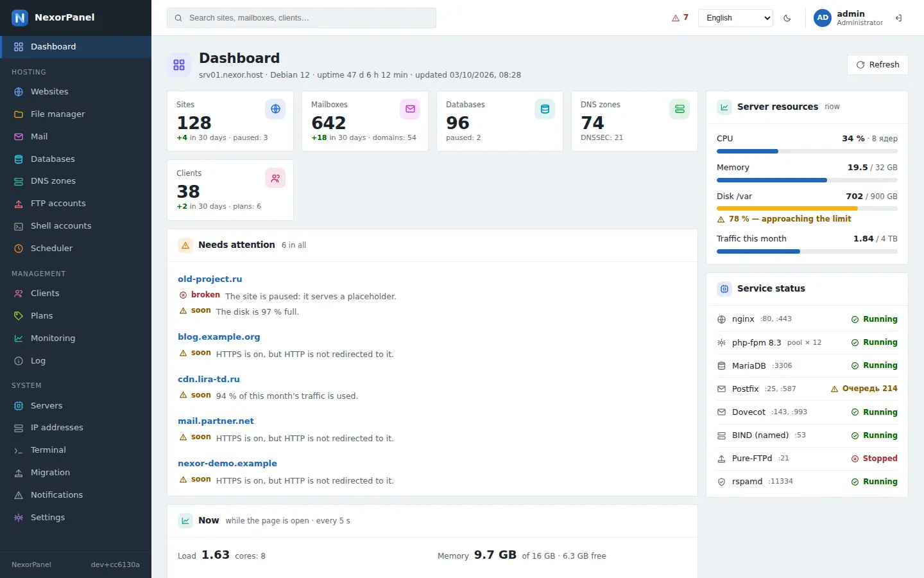Open the cdn.lira-td.ru site link

[x=209, y=380]
